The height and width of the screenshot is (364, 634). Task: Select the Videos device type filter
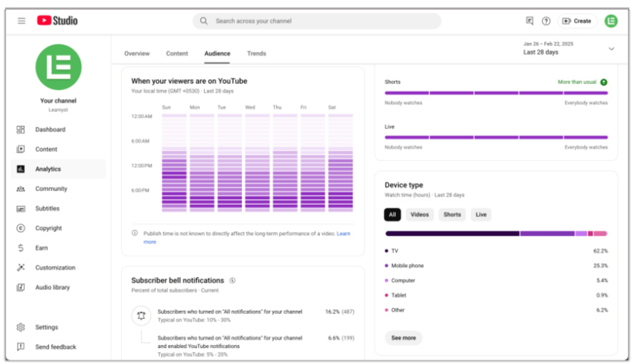419,215
